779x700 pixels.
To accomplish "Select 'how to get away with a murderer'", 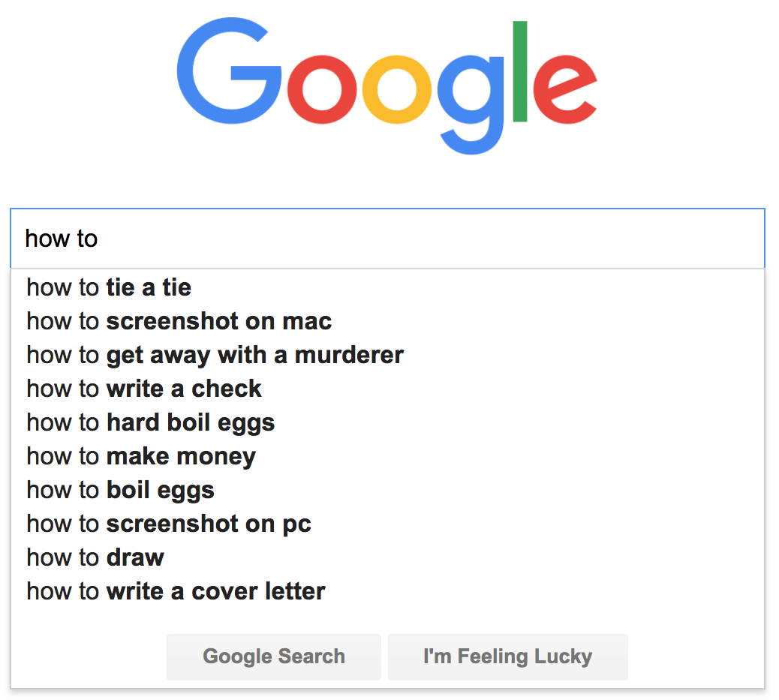I will [215, 355].
